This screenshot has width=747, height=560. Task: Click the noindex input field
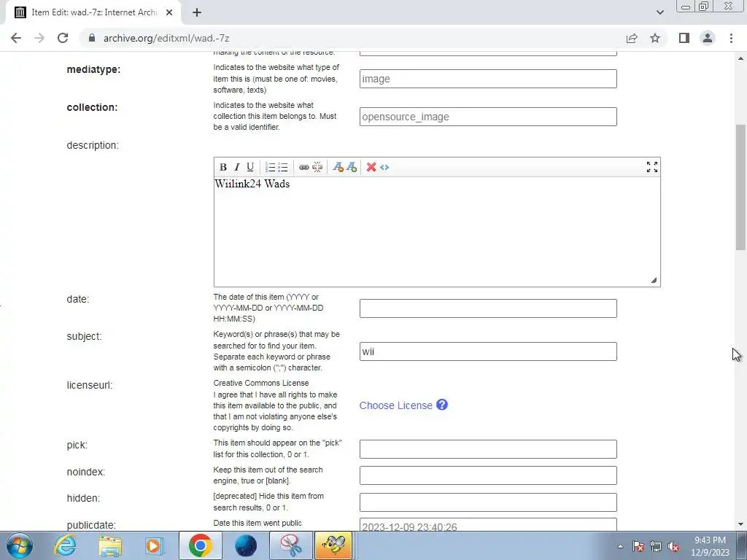[x=488, y=475]
